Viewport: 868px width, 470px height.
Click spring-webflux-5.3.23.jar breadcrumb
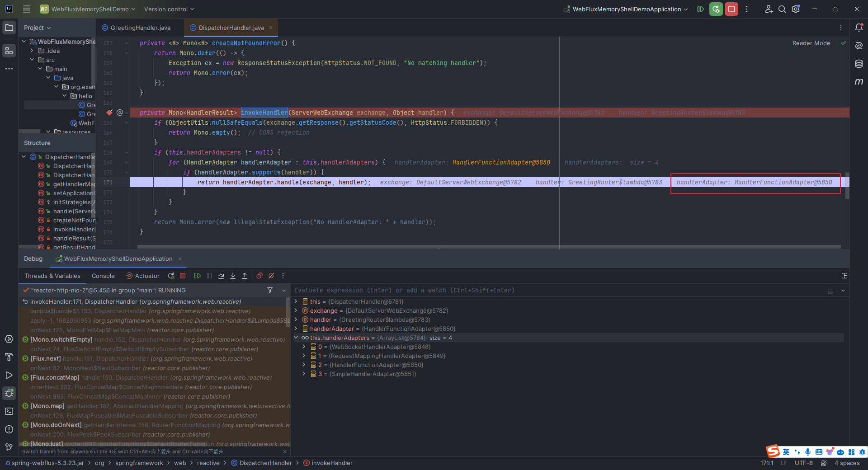(x=44, y=463)
